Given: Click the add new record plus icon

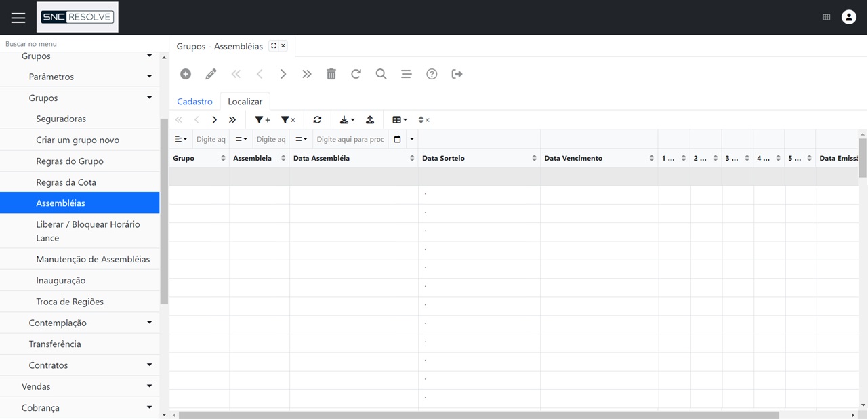Looking at the screenshot, I should (x=186, y=74).
